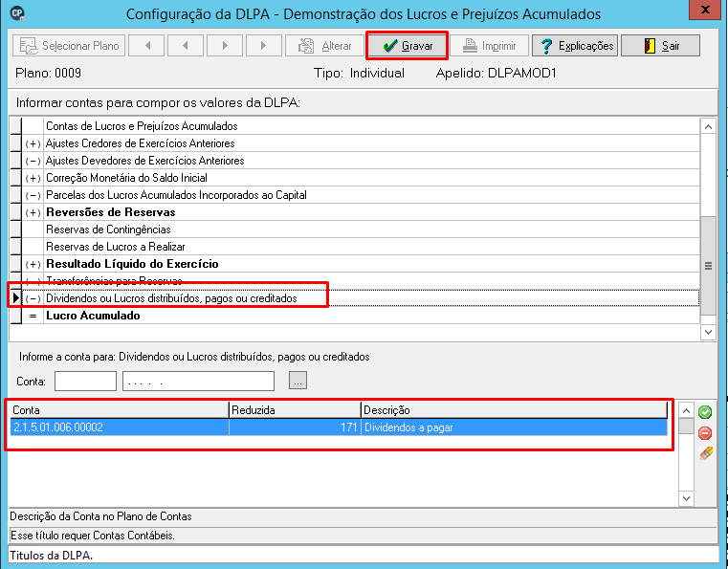Click the disabled Selecionar Plano button
This screenshot has height=569, width=728.
[x=69, y=46]
